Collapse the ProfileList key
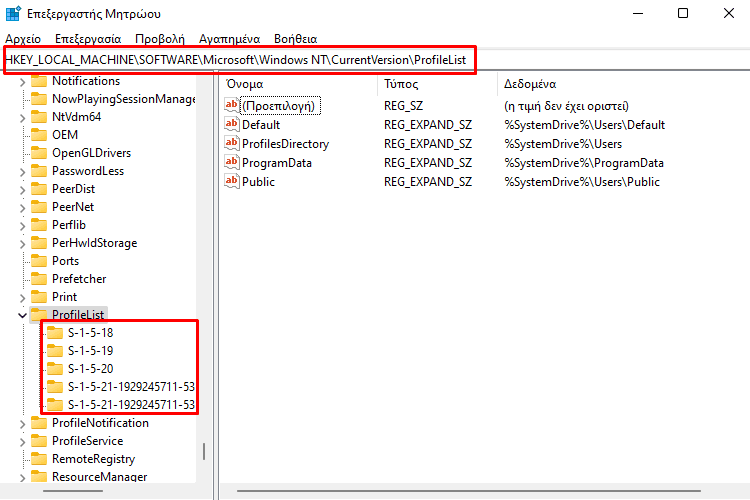 pos(22,315)
